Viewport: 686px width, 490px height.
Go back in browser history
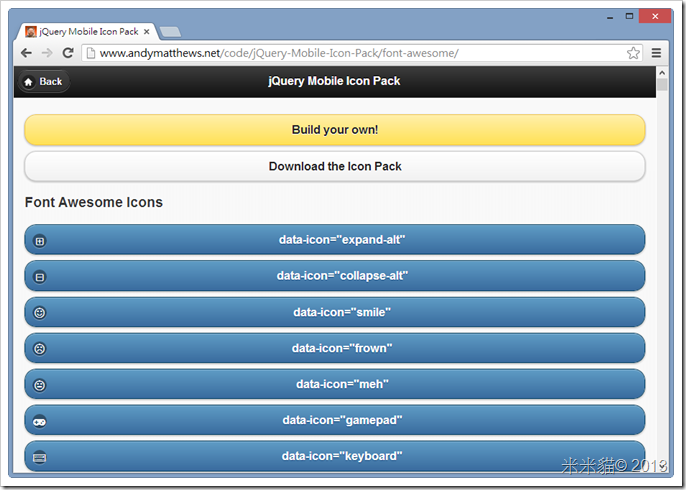pos(26,53)
